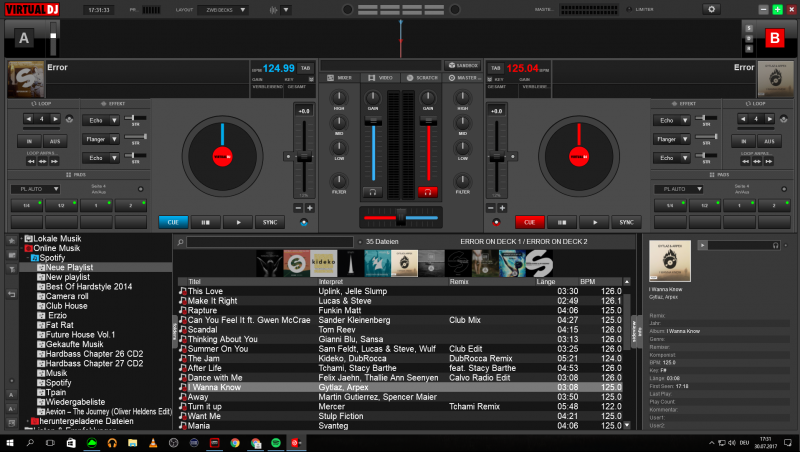Expand the heruntergeladene Dateien folder
This screenshot has height=452, width=800.
click(x=28, y=421)
